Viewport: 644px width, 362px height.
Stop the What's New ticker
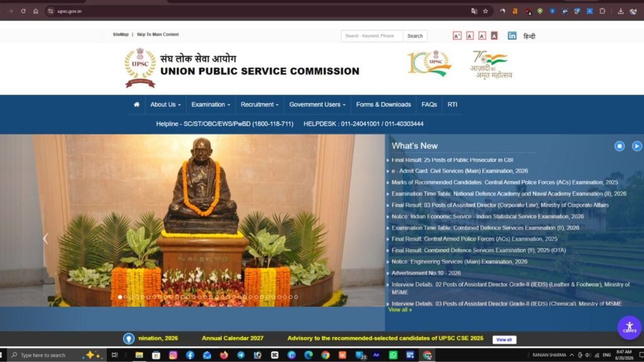click(619, 146)
